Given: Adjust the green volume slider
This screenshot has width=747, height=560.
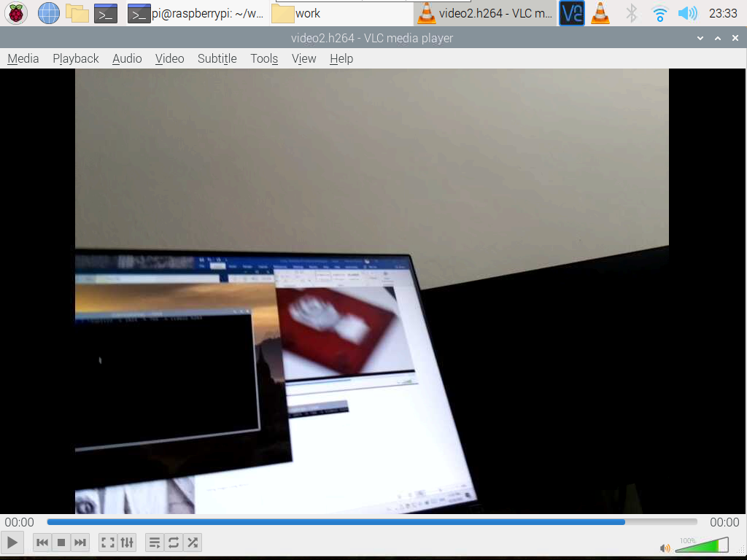Looking at the screenshot, I should (x=701, y=545).
